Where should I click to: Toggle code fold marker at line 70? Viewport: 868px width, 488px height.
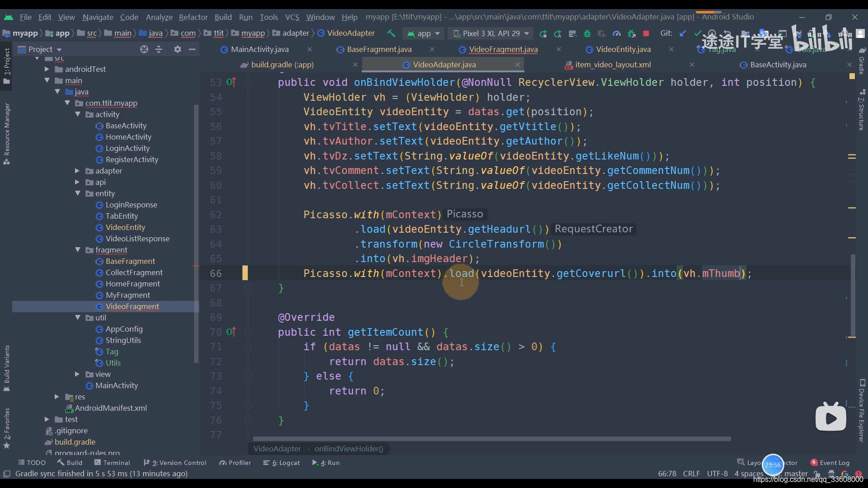point(248,333)
